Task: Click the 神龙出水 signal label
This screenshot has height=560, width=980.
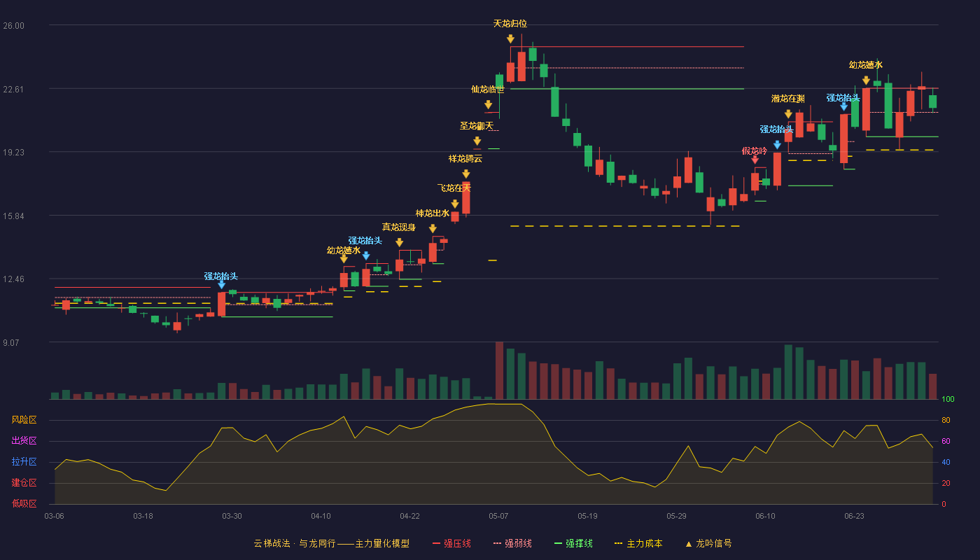Action: pos(433,213)
